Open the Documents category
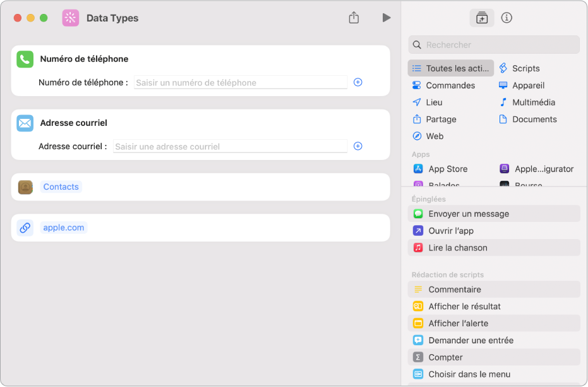This screenshot has height=387, width=588. [527, 120]
